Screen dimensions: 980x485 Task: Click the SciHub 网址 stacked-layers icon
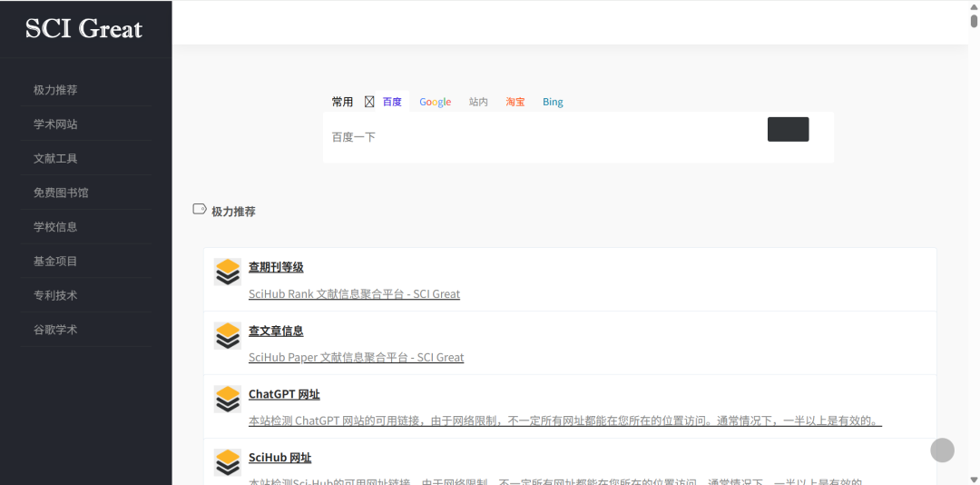click(227, 462)
